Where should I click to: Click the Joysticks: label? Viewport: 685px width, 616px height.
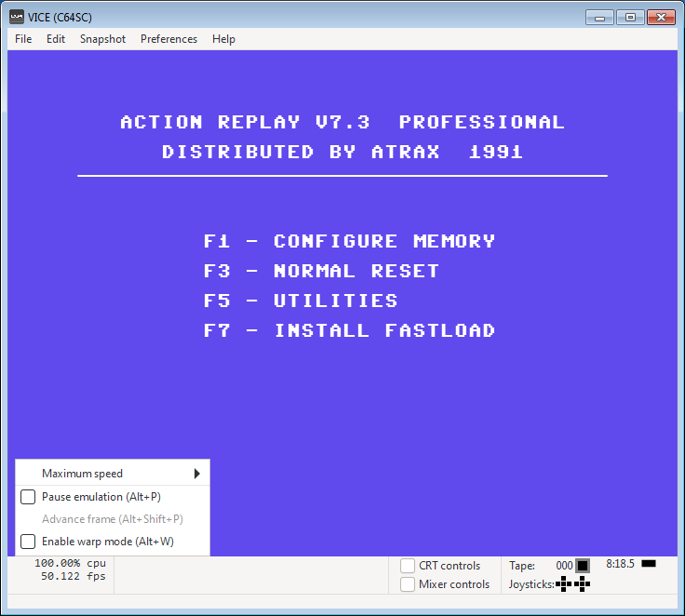531,584
